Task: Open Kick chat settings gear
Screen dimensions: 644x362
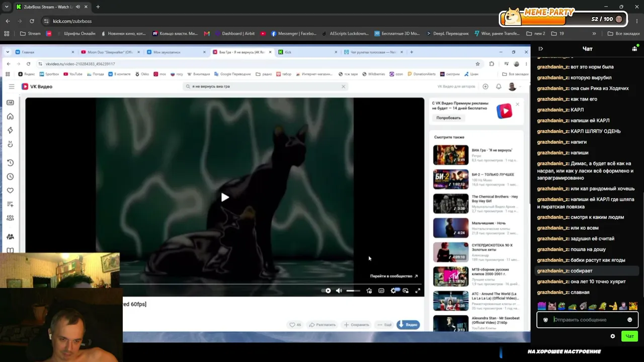Action: click(612, 336)
